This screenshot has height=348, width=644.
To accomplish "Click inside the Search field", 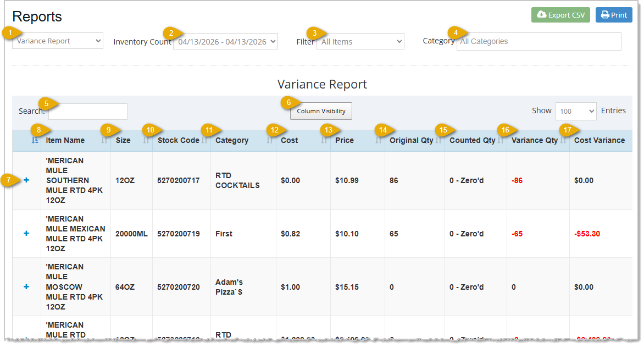I will pos(87,111).
